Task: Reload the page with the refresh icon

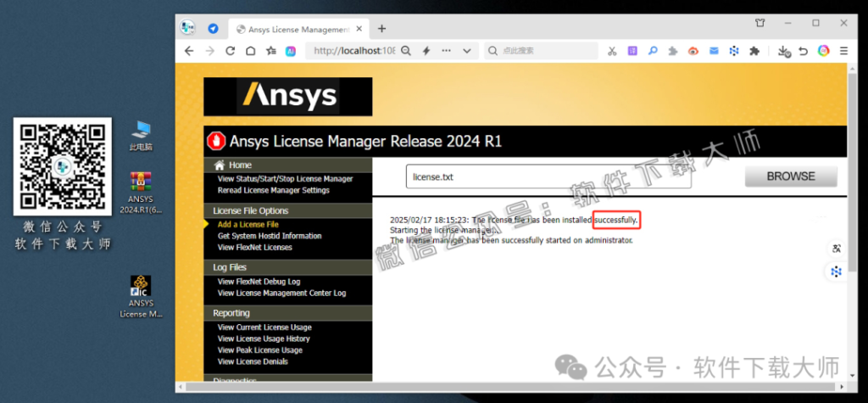Action: click(231, 51)
